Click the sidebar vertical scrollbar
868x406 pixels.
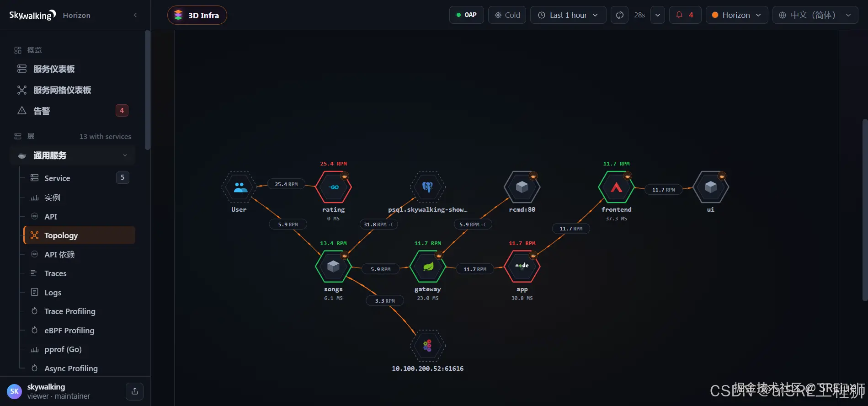[x=147, y=90]
